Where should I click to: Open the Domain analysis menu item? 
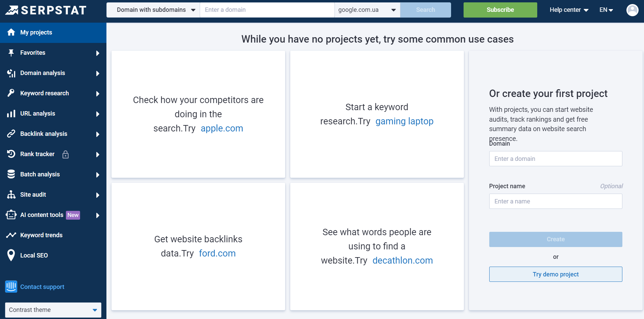53,73
